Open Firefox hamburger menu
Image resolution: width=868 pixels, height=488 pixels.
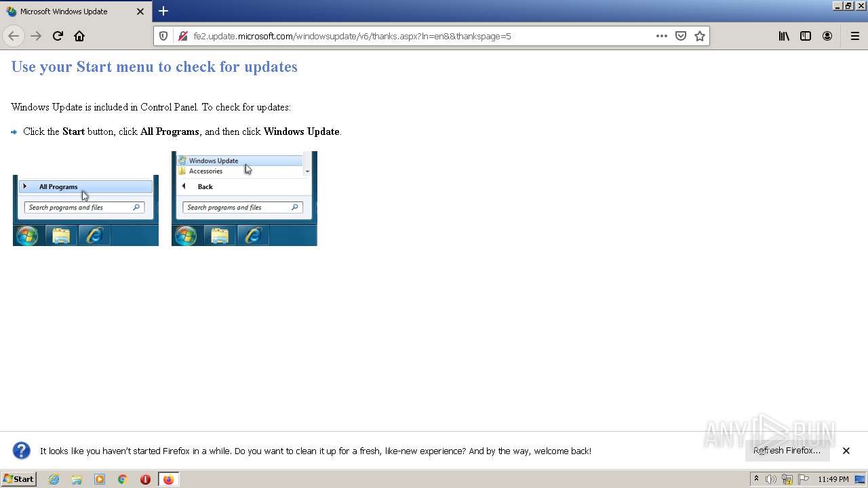854,36
